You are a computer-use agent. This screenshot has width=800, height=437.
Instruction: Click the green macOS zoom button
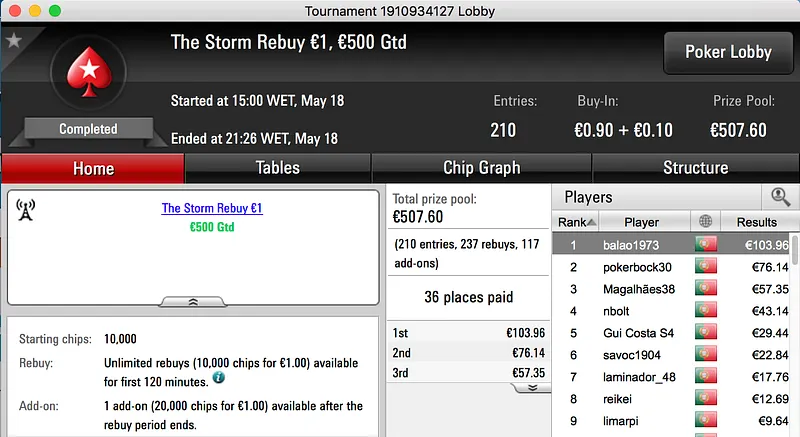55,10
